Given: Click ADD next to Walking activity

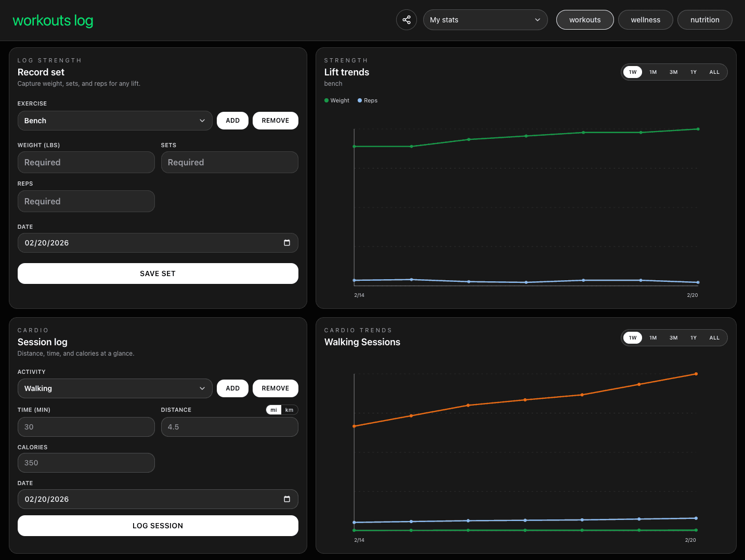Looking at the screenshot, I should [233, 388].
